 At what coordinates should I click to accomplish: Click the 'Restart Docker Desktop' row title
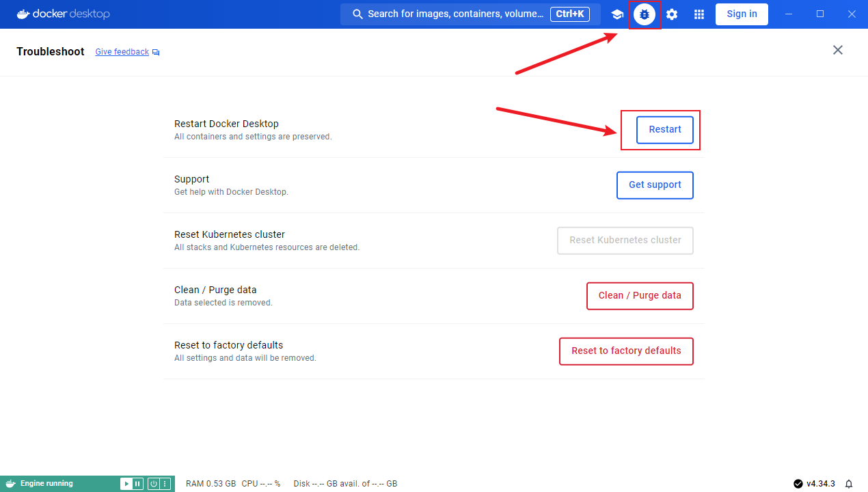226,124
